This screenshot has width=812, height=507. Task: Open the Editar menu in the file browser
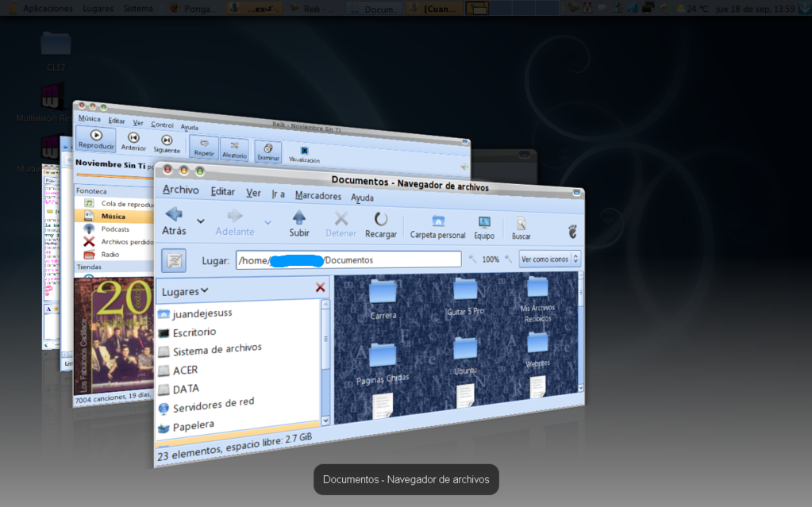[x=223, y=192]
